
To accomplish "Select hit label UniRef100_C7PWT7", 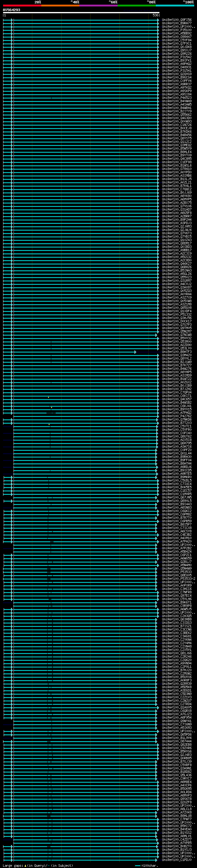I will pos(176,819).
